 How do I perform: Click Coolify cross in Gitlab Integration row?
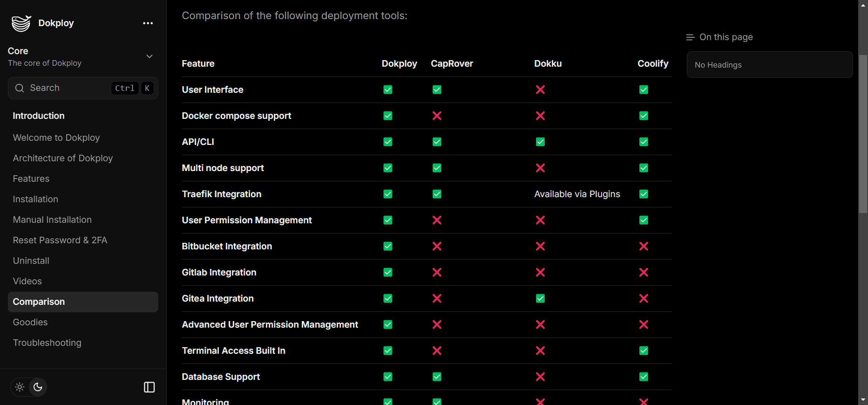point(644,272)
